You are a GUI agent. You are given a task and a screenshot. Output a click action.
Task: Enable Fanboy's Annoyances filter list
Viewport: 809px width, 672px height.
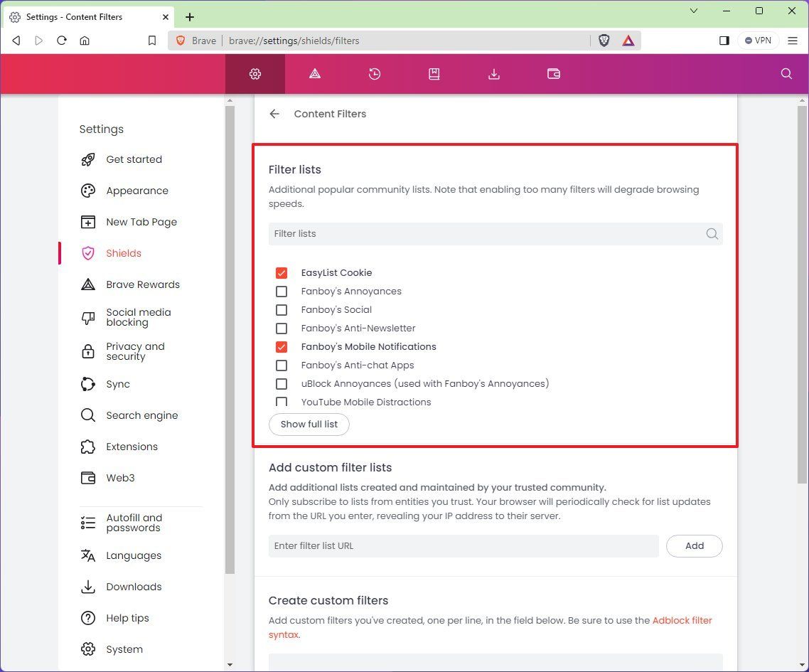click(282, 291)
